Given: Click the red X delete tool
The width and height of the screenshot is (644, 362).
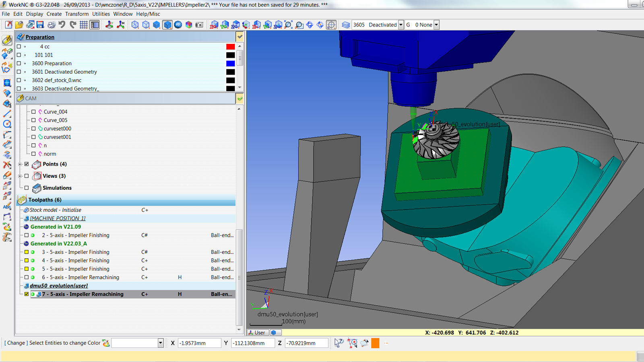Looking at the screenshot, I should pyautogui.click(x=7, y=165).
